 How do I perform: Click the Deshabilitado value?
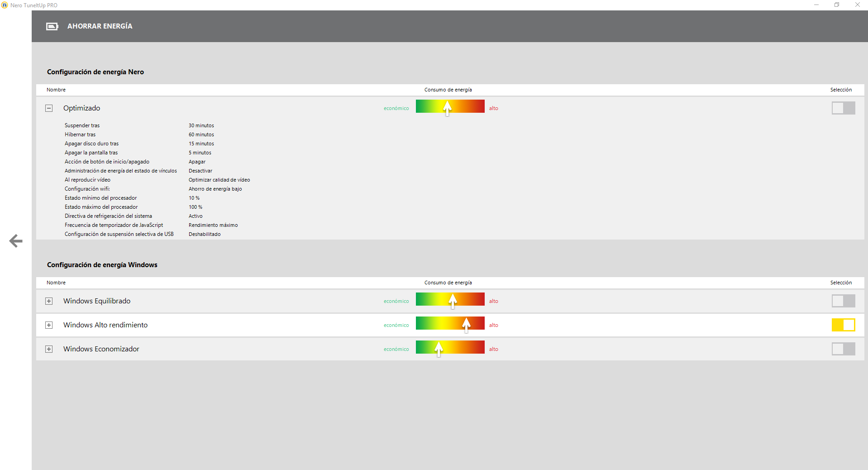(x=205, y=234)
